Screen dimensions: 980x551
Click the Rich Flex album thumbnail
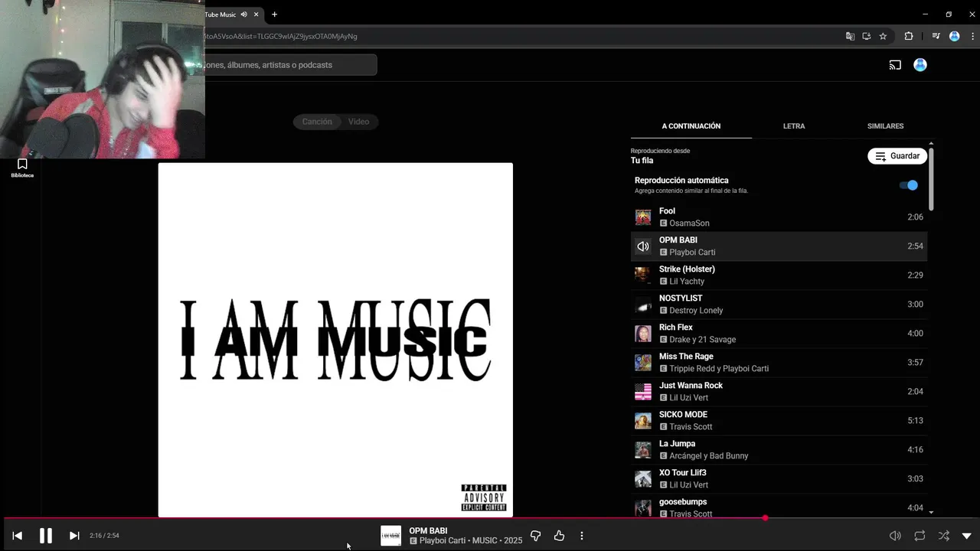(643, 334)
